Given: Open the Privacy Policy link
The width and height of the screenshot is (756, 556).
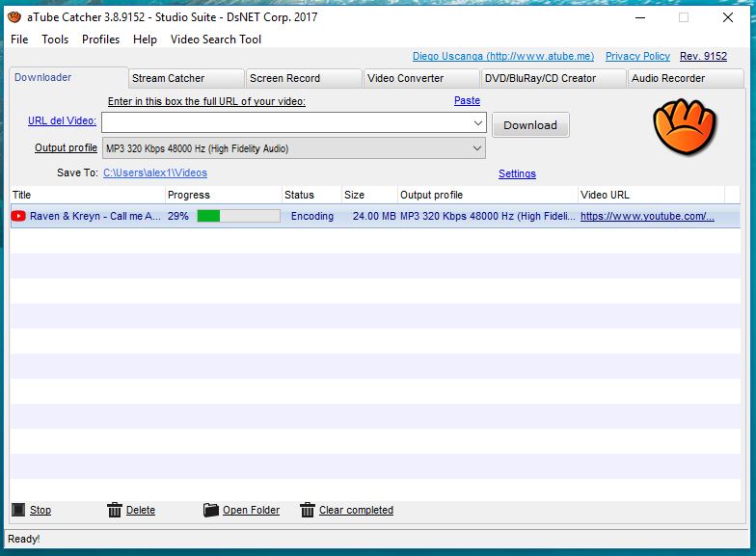Looking at the screenshot, I should point(638,56).
